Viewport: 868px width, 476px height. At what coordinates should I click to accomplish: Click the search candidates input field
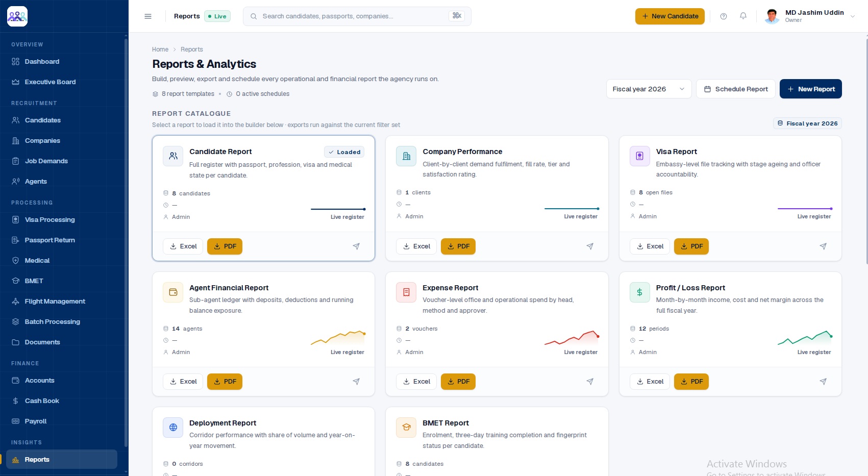tap(357, 16)
